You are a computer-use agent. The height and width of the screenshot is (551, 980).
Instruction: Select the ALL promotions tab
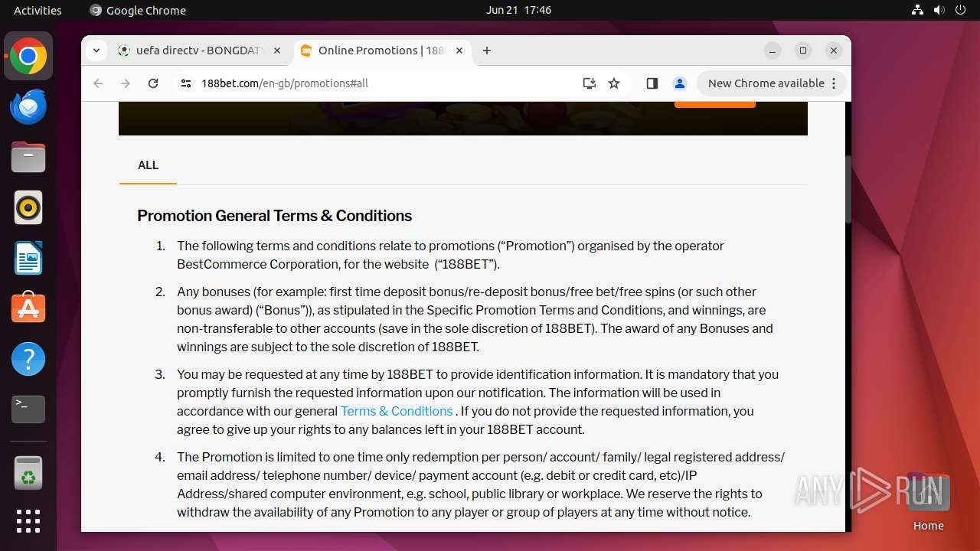(148, 165)
